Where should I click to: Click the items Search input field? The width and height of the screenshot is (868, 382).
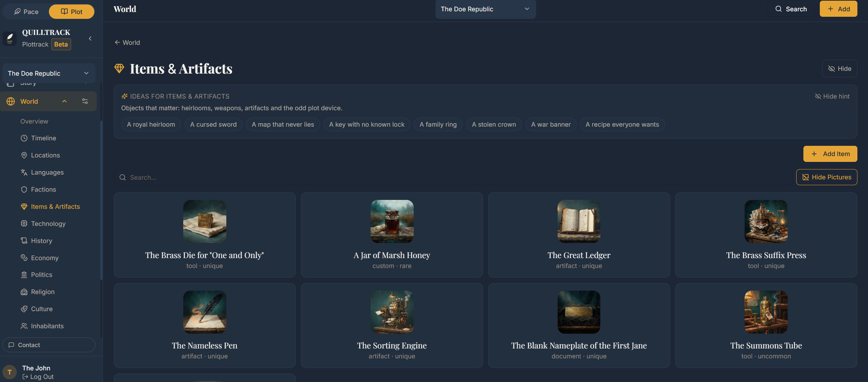(x=453, y=177)
